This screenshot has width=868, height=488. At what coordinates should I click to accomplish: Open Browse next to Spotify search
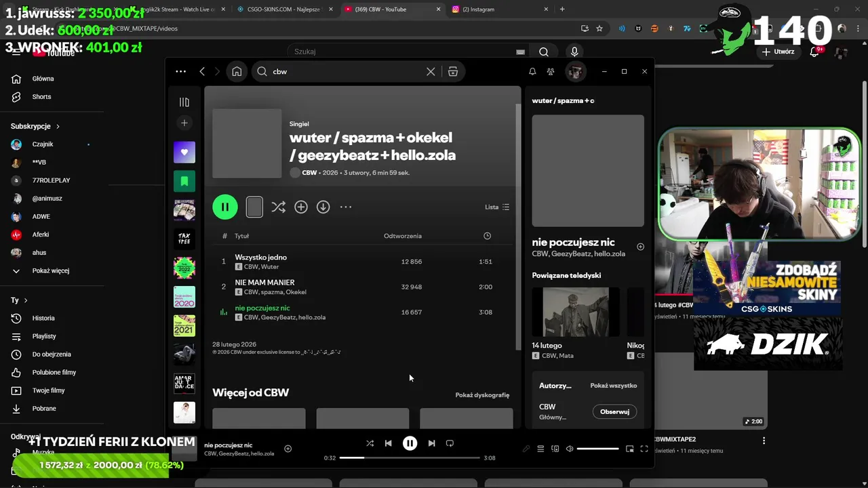(x=453, y=71)
